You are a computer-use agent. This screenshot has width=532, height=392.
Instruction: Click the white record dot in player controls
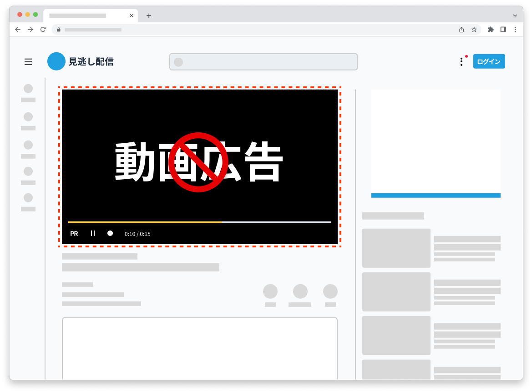(109, 233)
